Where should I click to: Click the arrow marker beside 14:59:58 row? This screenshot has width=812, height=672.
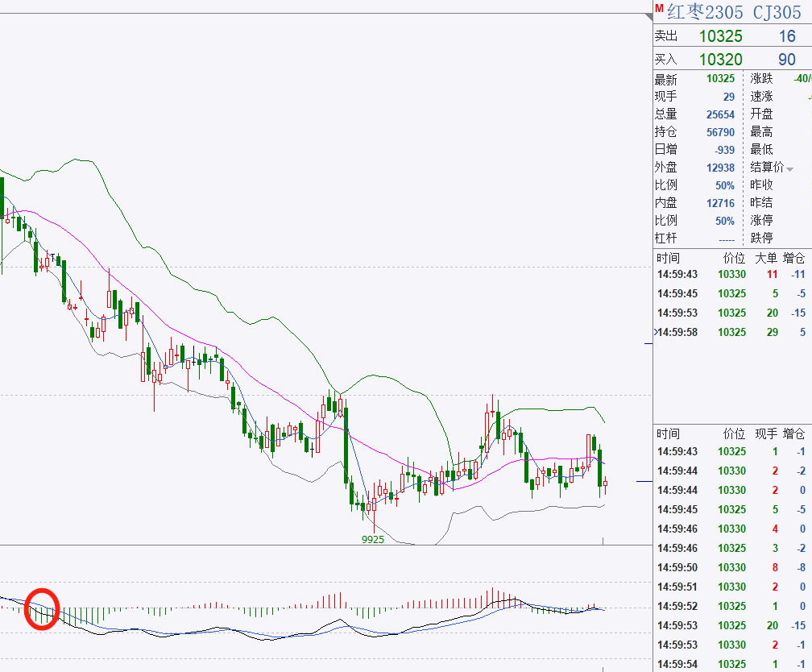pos(656,332)
